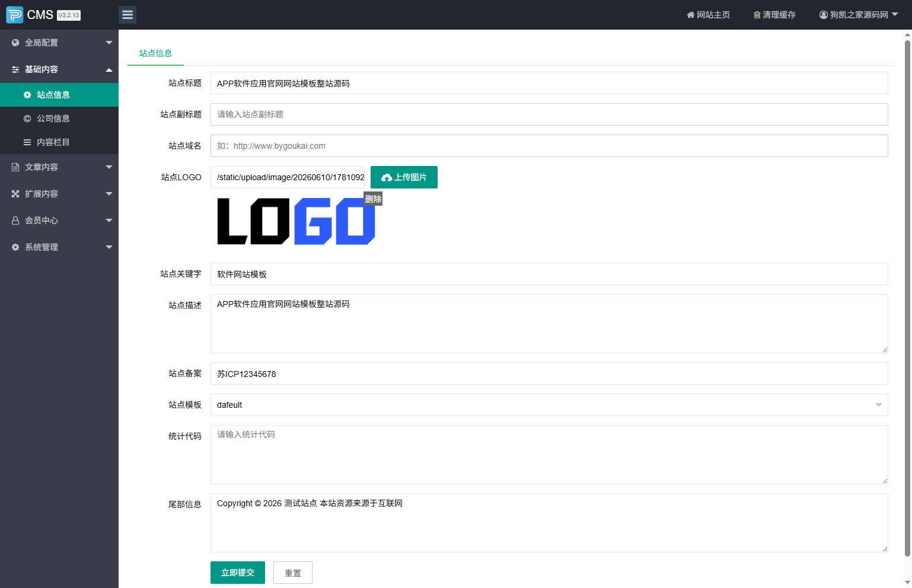Viewport: 912px width, 588px height.
Task: Click the LOGO image thumbnail
Action: click(296, 221)
